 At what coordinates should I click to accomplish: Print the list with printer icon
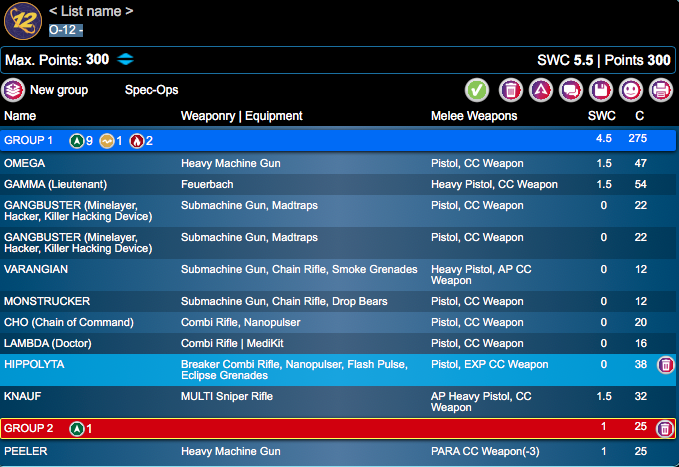coord(661,90)
